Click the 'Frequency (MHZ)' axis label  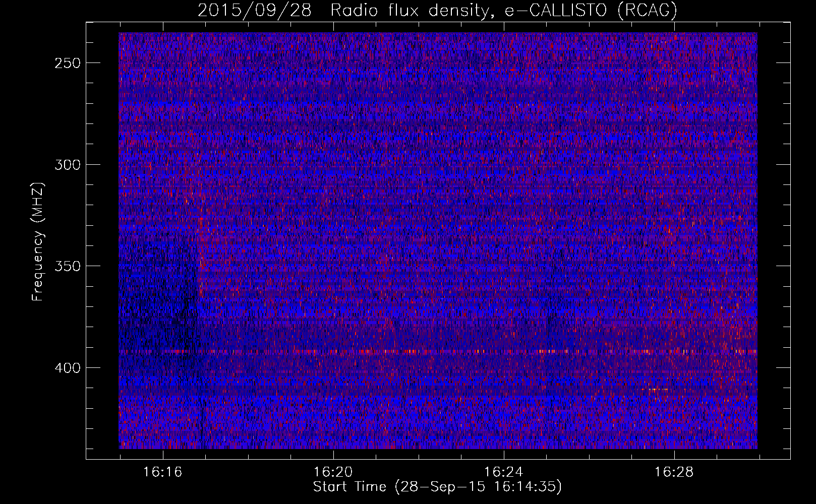point(38,241)
